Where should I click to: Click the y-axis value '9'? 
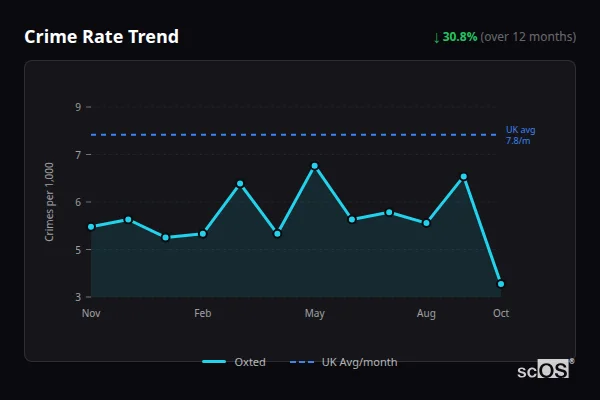[78, 107]
